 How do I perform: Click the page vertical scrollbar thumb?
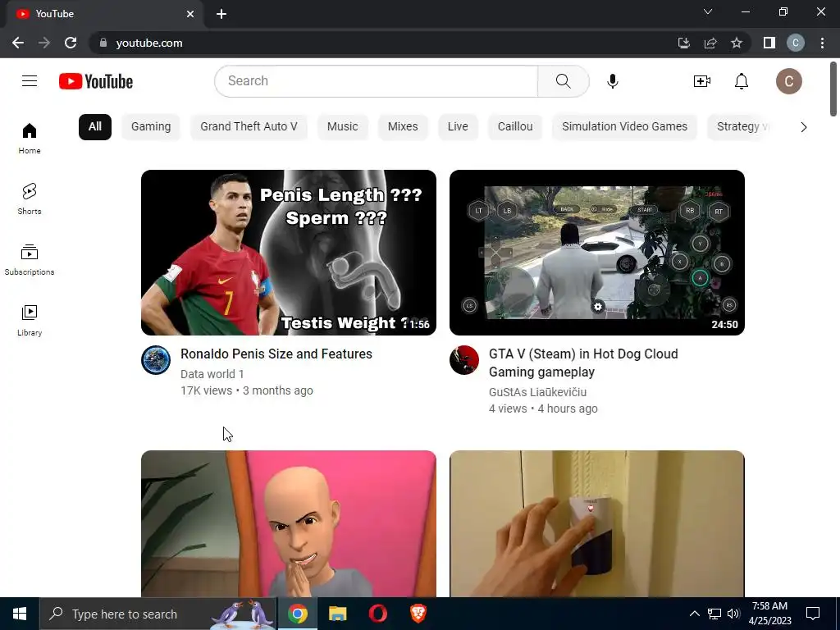(x=833, y=89)
